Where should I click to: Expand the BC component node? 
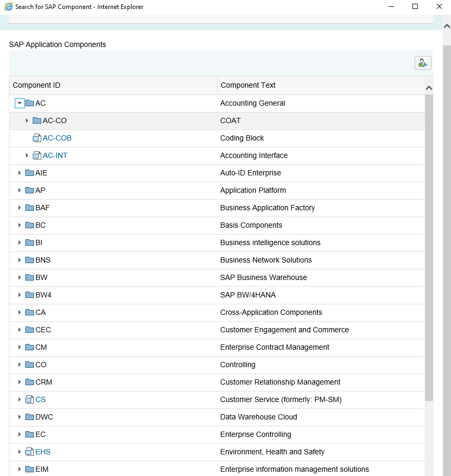click(x=20, y=225)
